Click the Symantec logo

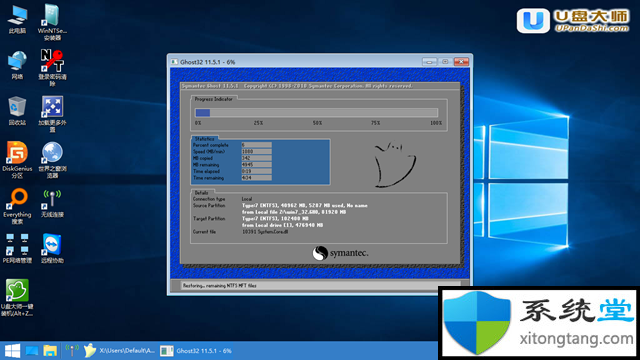[x=340, y=253]
